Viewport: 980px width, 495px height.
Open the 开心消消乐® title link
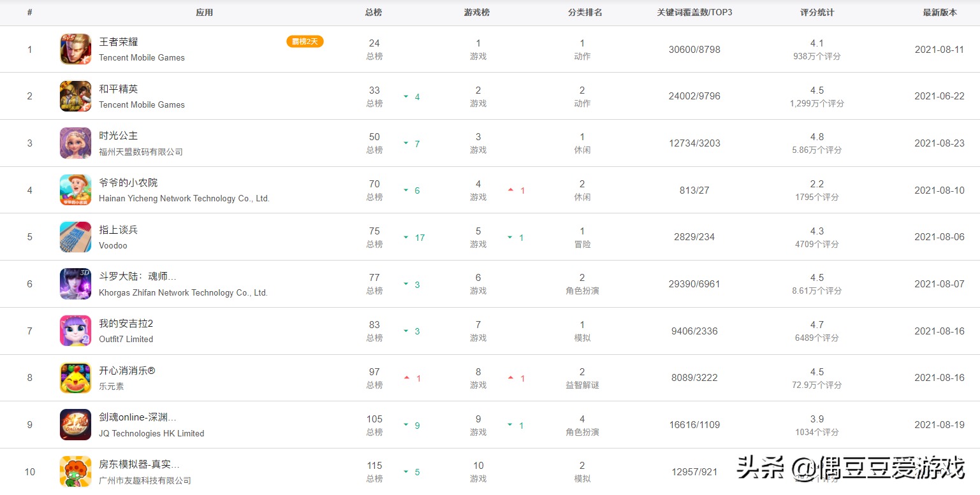tap(127, 371)
